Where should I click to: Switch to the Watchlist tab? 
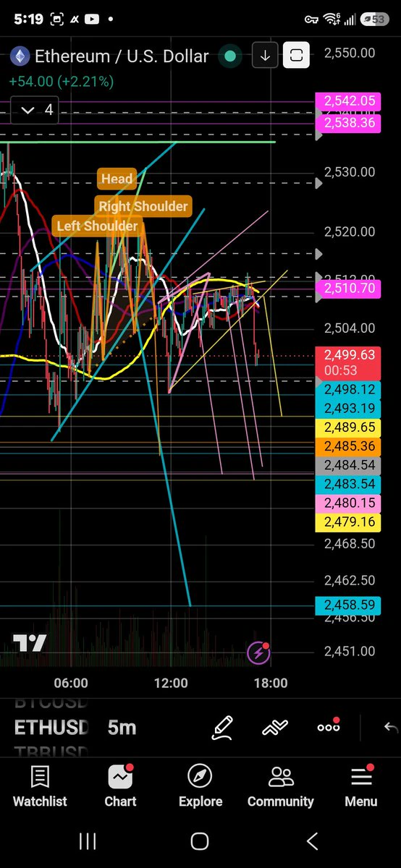(x=40, y=786)
